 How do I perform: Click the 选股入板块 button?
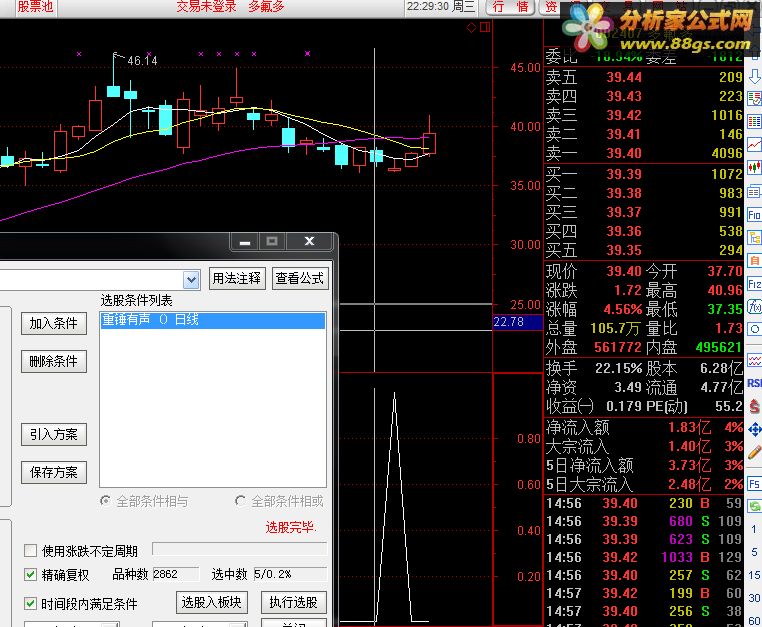[x=212, y=603]
